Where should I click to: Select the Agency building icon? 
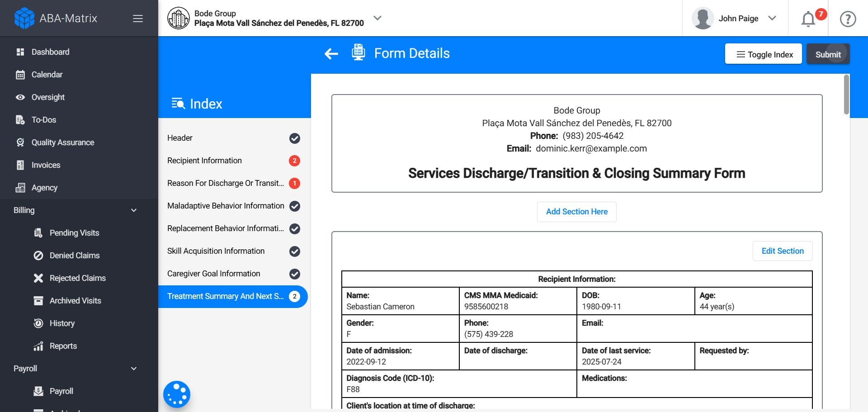point(20,188)
